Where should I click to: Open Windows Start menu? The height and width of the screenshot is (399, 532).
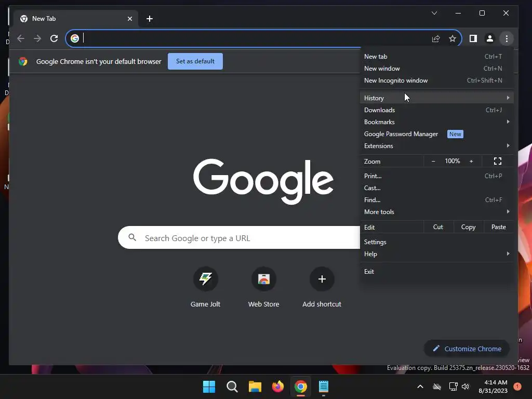(x=209, y=387)
